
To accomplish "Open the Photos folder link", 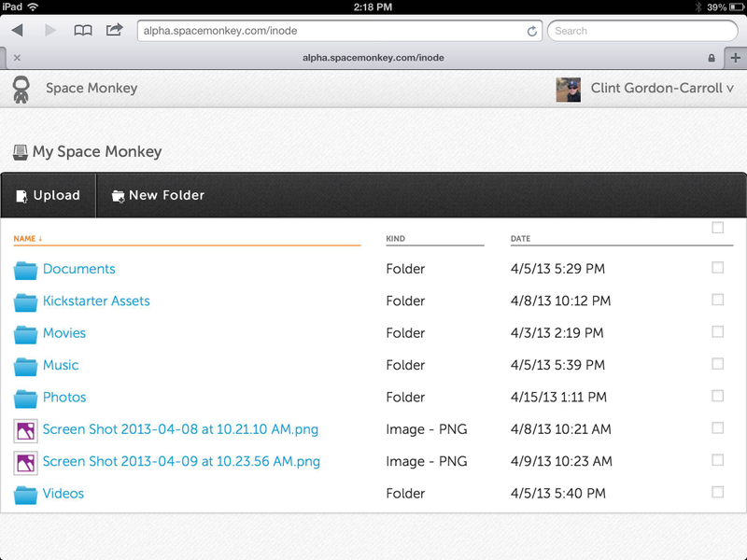I will (x=64, y=398).
